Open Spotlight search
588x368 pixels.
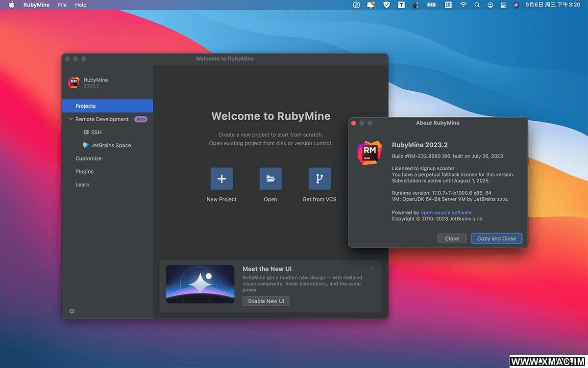point(477,5)
